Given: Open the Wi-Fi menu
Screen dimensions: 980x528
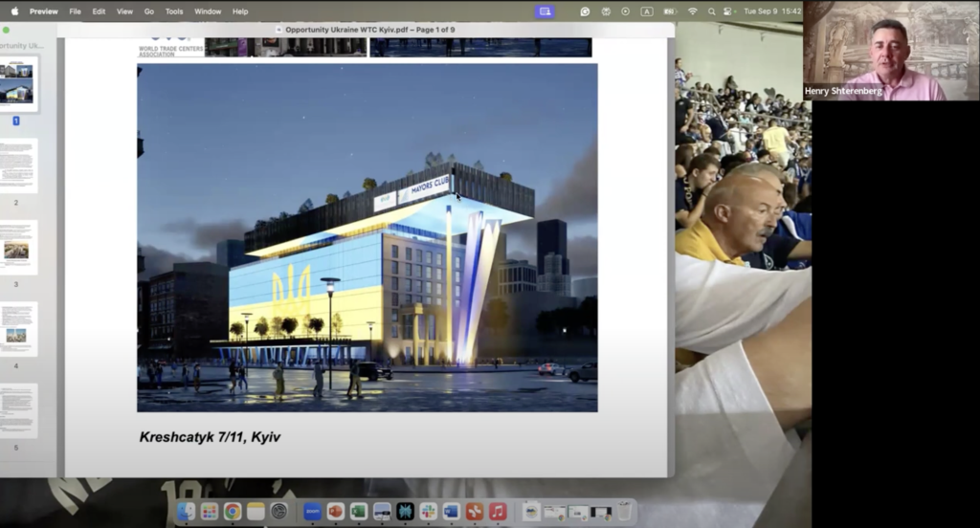Looking at the screenshot, I should coord(693,11).
